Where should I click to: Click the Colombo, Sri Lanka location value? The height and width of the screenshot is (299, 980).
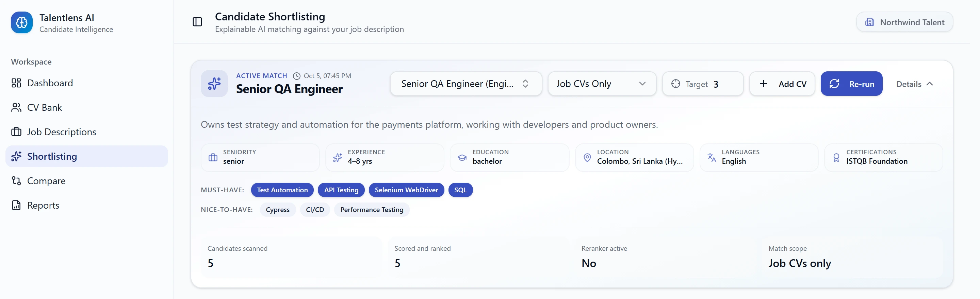pos(639,161)
